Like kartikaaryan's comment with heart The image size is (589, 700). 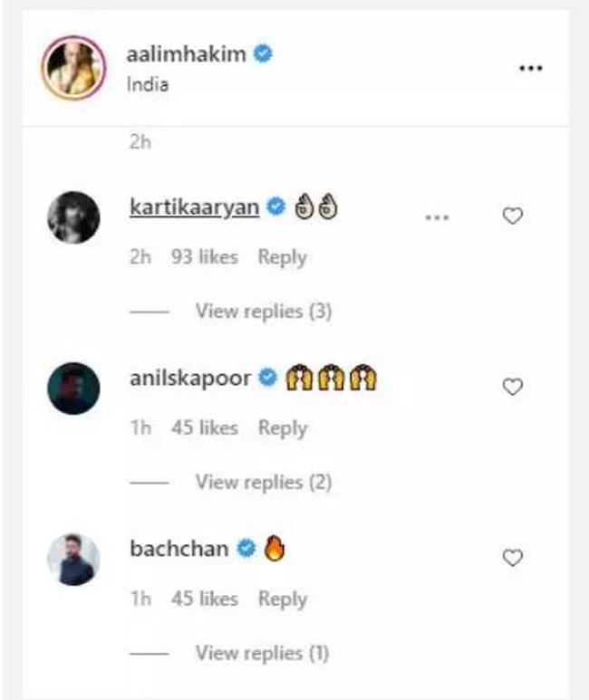pyautogui.click(x=513, y=216)
